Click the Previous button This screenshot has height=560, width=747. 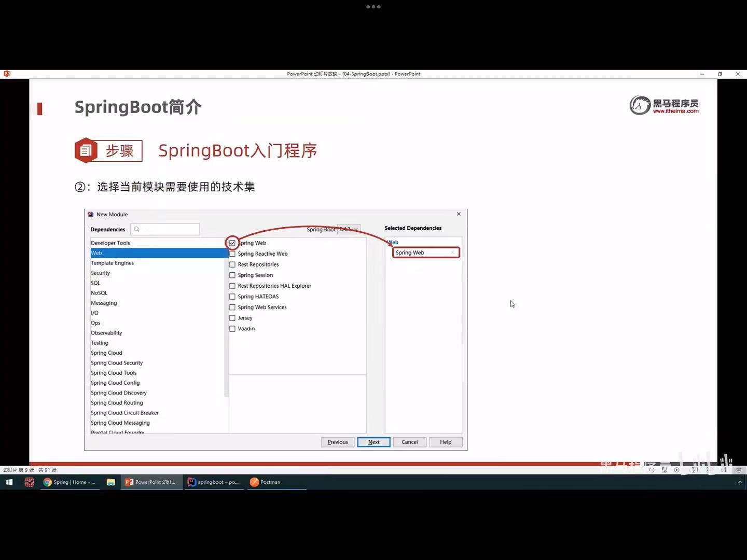[338, 442]
